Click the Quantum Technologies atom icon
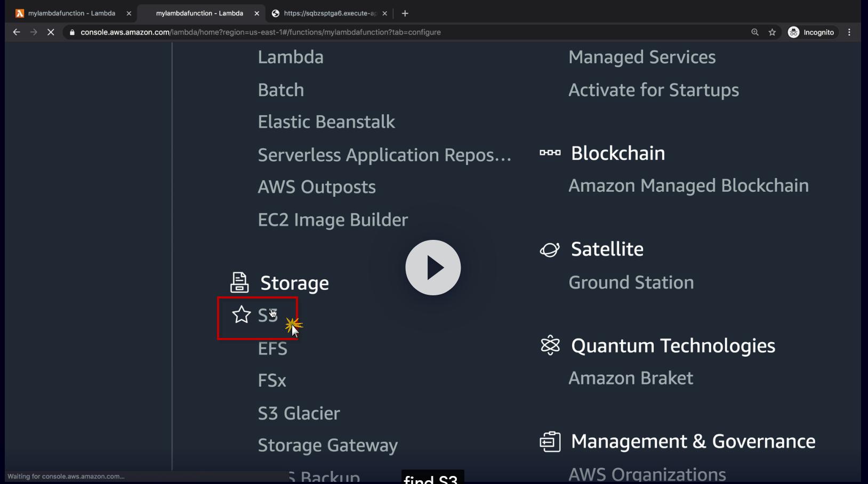 [x=550, y=345]
